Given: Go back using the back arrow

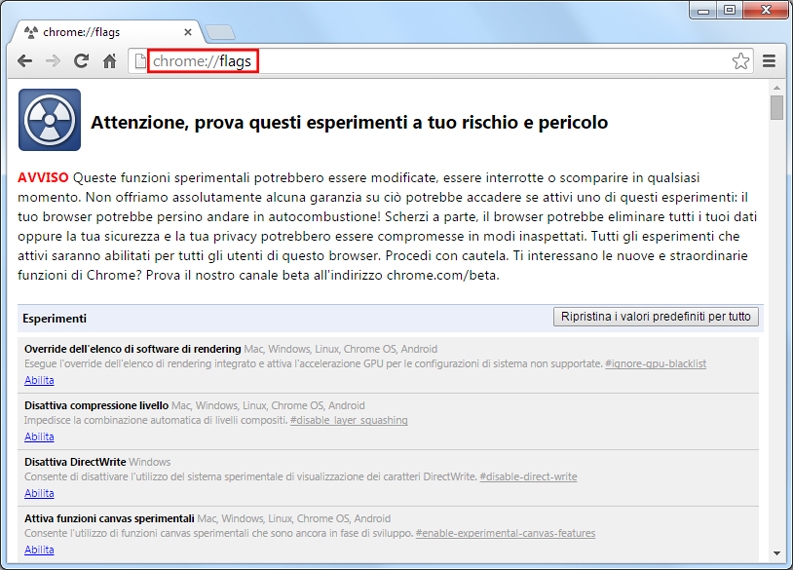Looking at the screenshot, I should point(25,61).
